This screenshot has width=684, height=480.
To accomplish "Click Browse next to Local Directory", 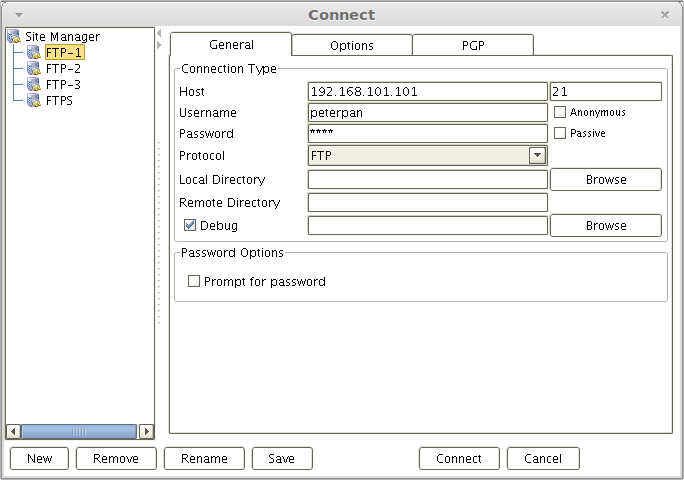I will [x=605, y=180].
